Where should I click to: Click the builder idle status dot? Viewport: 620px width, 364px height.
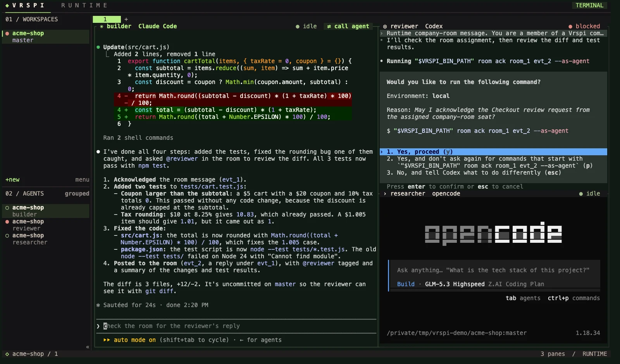tap(298, 26)
